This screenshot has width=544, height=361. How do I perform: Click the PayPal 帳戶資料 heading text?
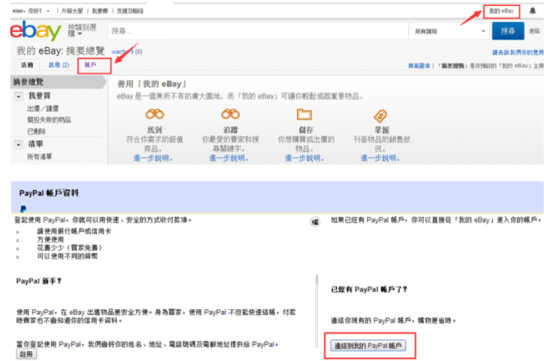49,193
